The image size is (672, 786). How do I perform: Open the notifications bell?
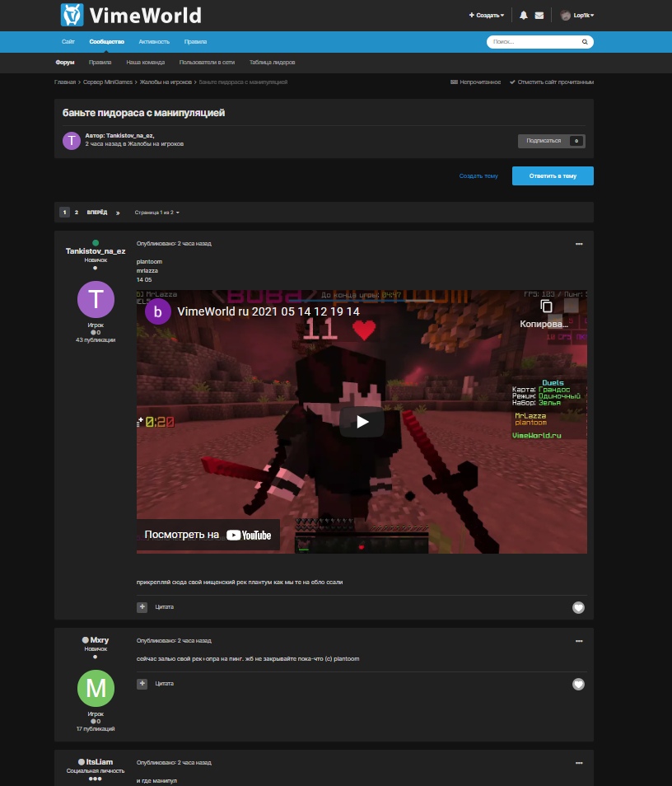pos(524,15)
